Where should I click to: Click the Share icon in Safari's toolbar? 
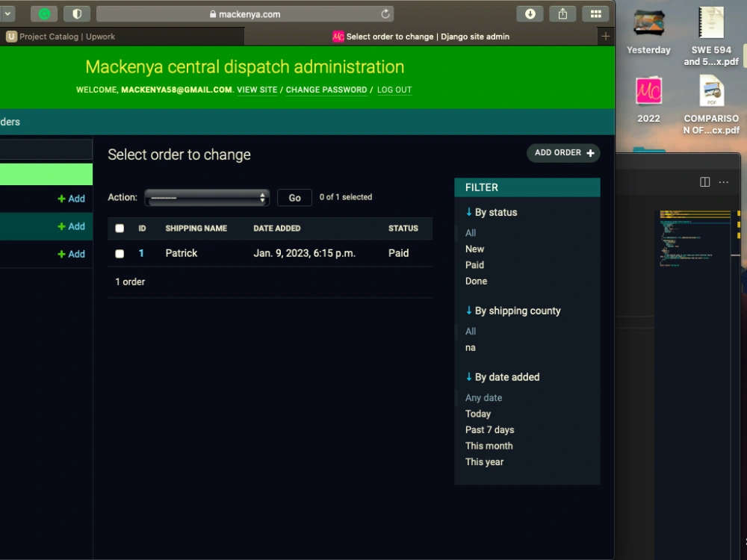[x=562, y=13]
